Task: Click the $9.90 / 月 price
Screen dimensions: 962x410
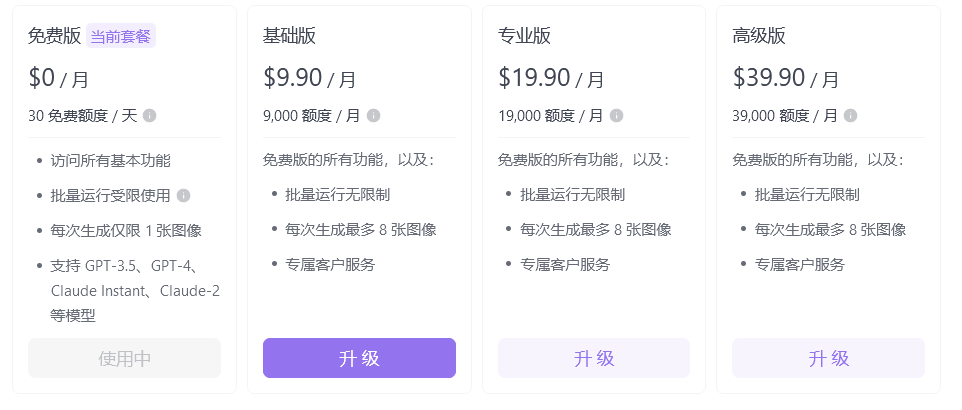Action: click(309, 78)
